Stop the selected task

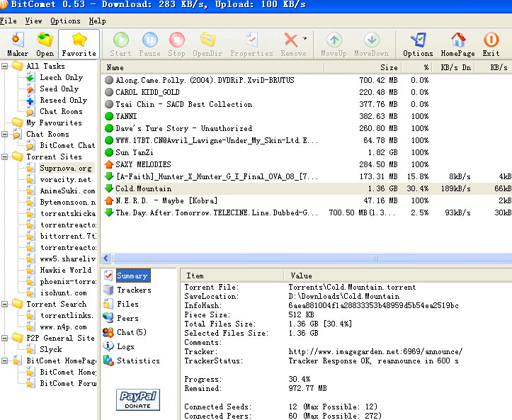coord(176,45)
